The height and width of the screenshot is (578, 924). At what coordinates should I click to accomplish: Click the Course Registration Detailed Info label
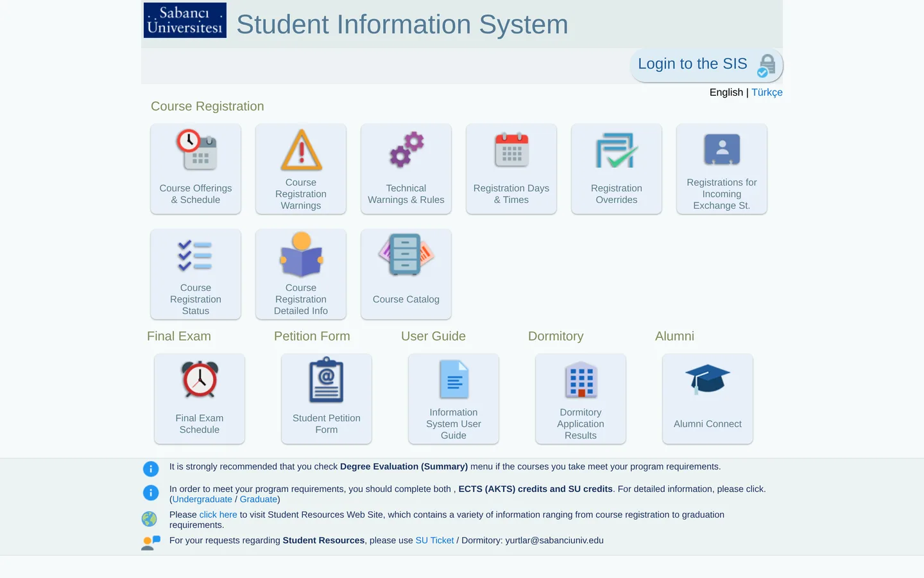301,299
